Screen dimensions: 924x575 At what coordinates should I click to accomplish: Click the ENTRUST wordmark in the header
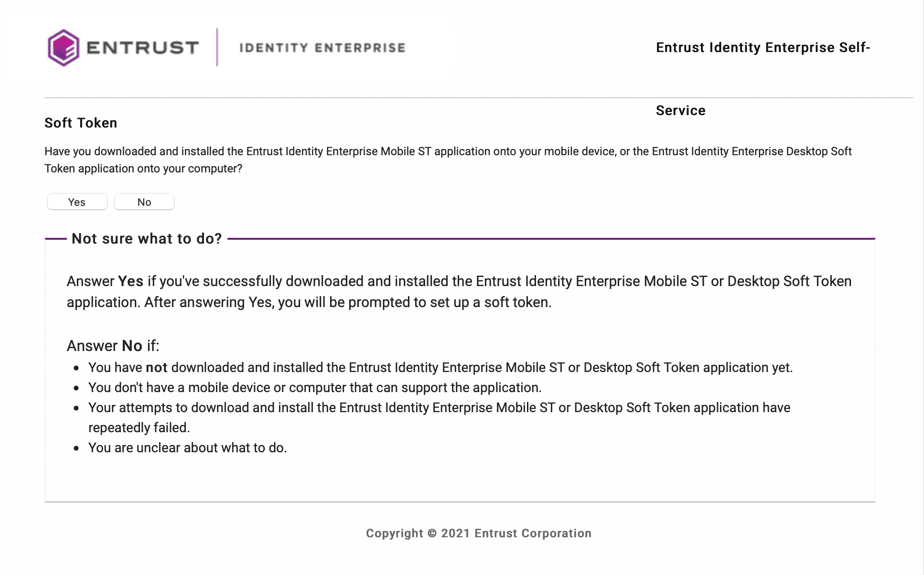(x=142, y=48)
